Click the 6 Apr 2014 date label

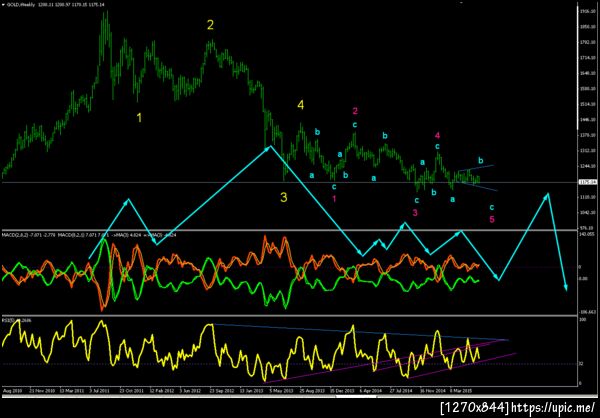point(370,391)
